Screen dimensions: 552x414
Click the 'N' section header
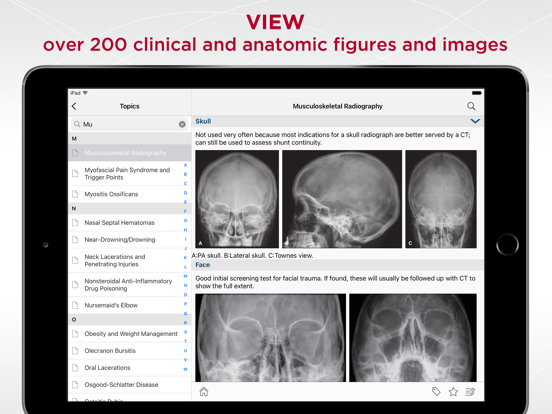coord(130,208)
